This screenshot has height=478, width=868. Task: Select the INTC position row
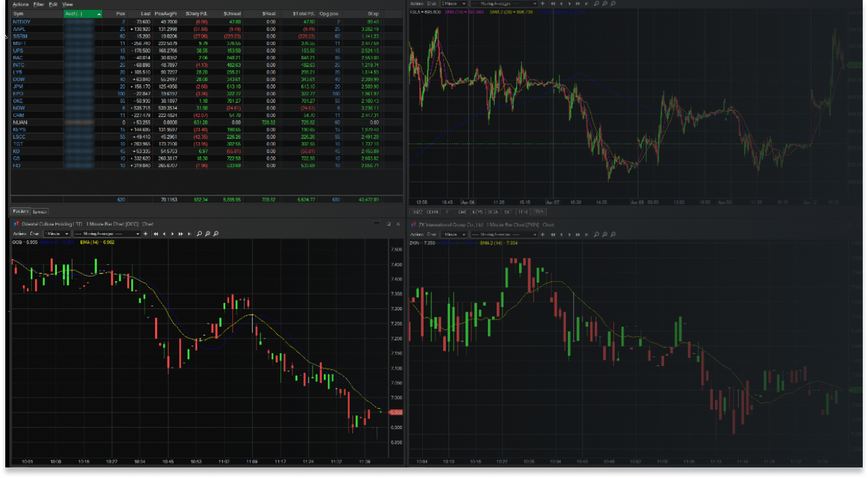[206, 65]
